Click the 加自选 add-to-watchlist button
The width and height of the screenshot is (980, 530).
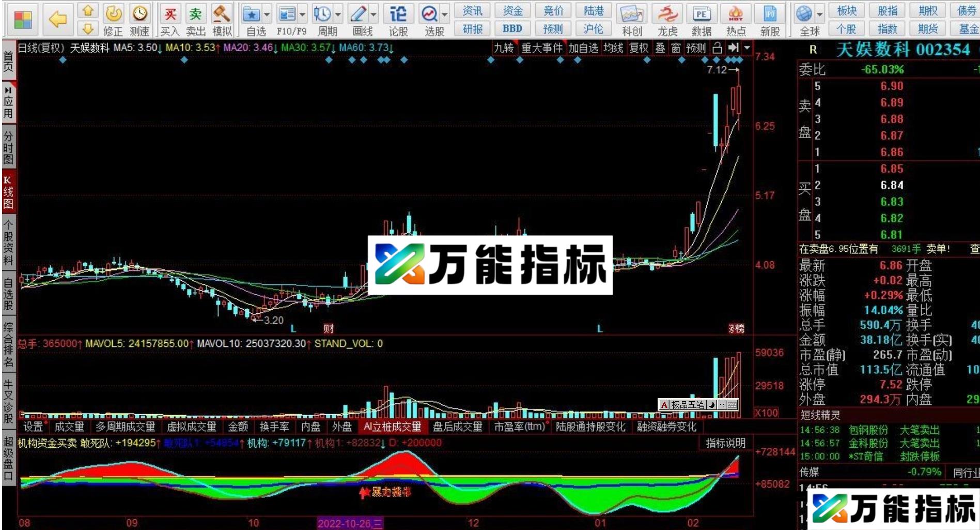click(584, 48)
